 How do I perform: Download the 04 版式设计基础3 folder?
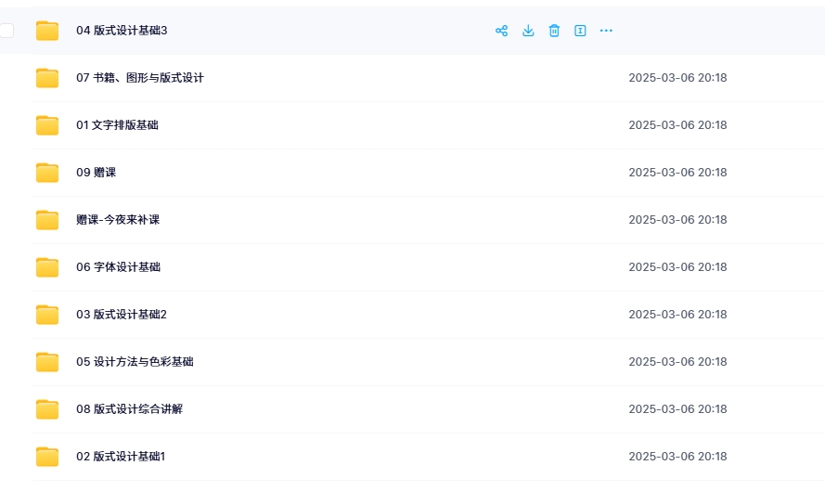pyautogui.click(x=528, y=31)
